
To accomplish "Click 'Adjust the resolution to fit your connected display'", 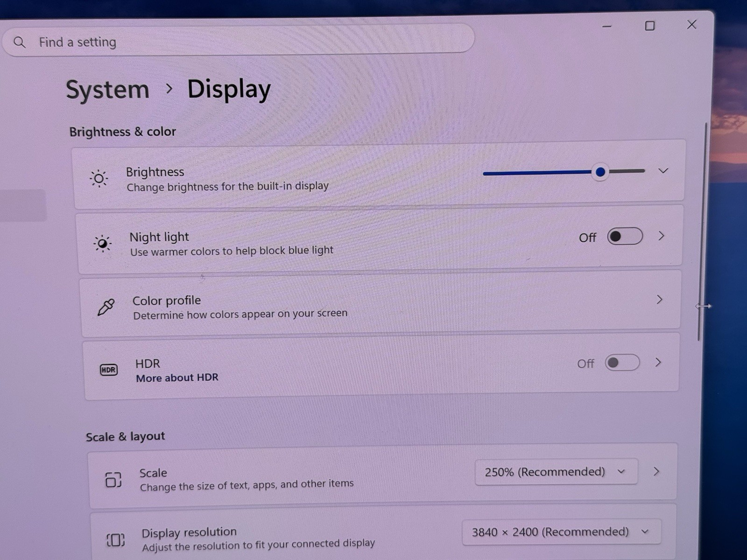I will (x=258, y=544).
